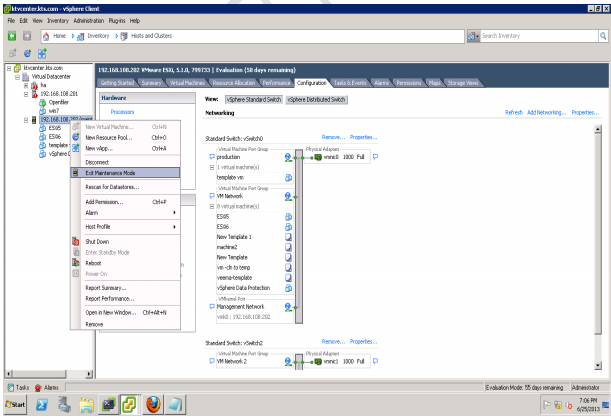The height and width of the screenshot is (419, 611).
Task: Switch view to vSphere Standard Switch
Action: tap(253, 100)
